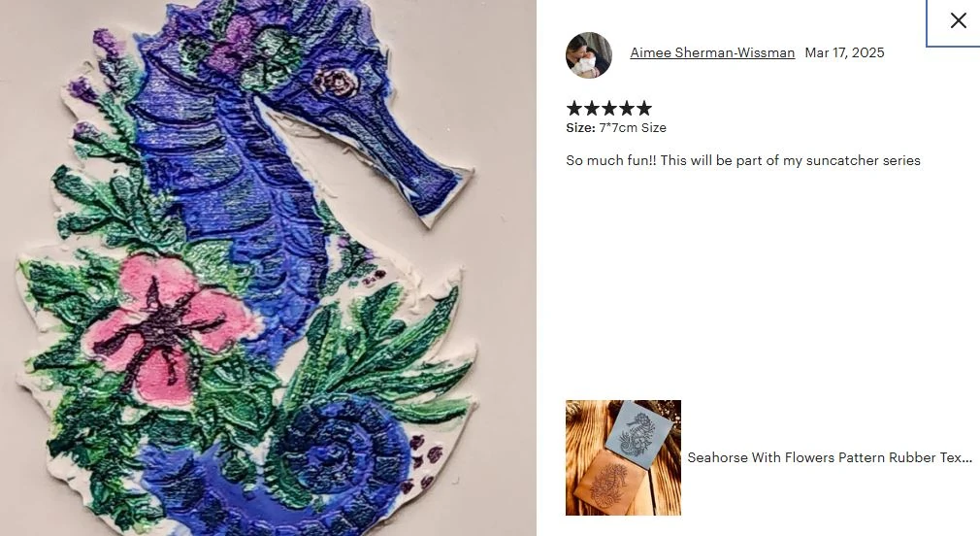The width and height of the screenshot is (980, 536).
Task: Click the third rating star
Action: (609, 108)
